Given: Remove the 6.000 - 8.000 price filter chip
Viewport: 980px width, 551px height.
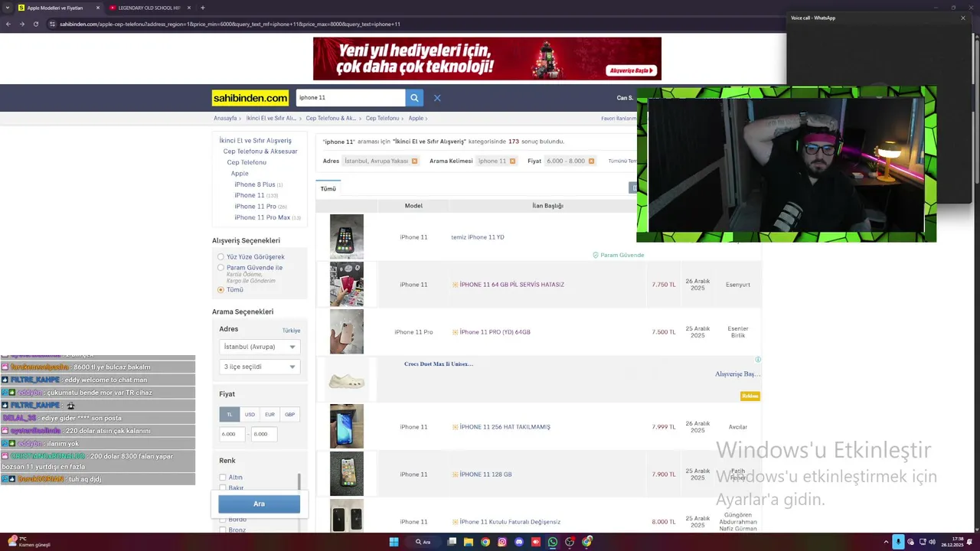Looking at the screenshot, I should pyautogui.click(x=591, y=161).
